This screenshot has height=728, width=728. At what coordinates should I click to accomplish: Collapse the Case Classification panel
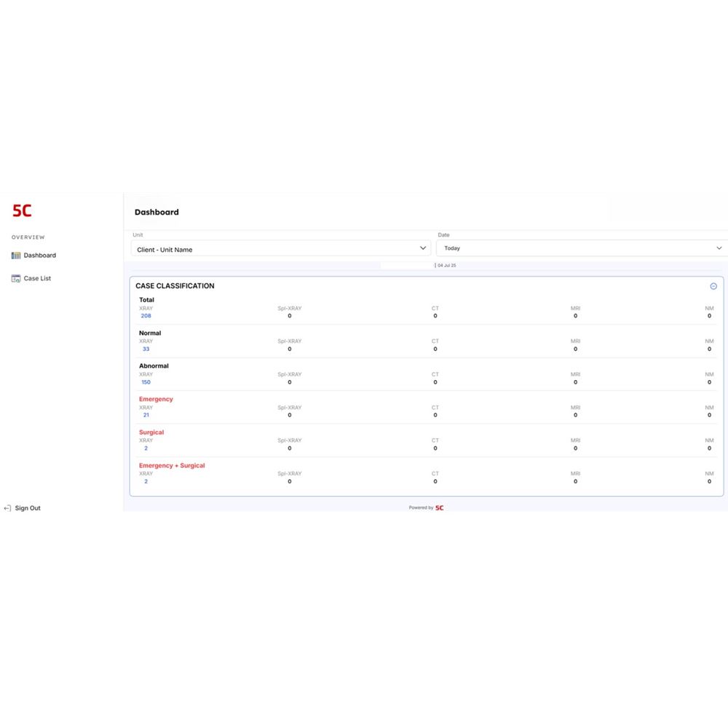pos(713,286)
